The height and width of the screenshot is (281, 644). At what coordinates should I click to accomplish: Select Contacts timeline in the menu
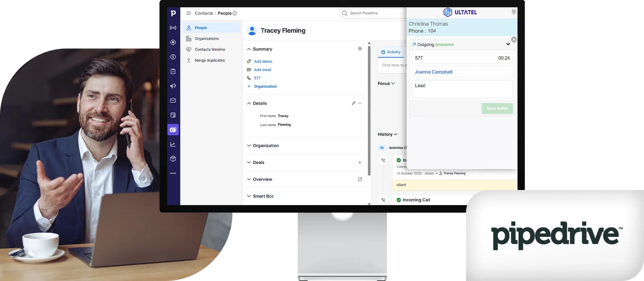pyautogui.click(x=210, y=50)
